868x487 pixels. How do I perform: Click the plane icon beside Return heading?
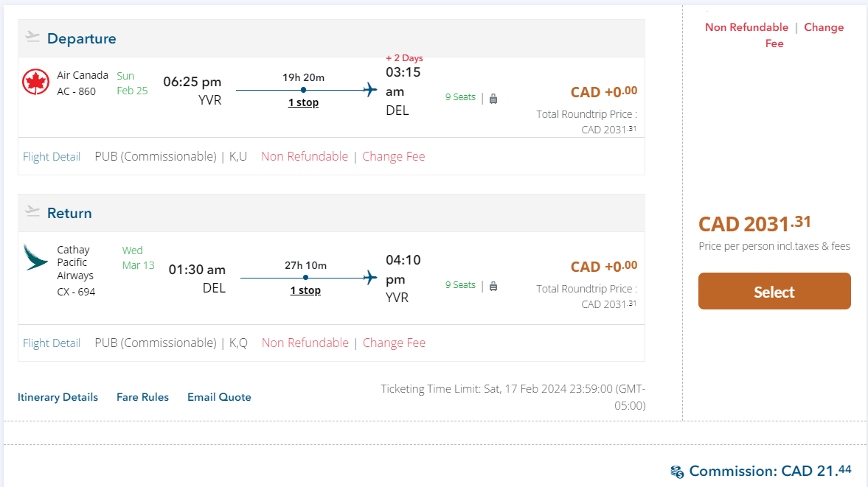point(32,211)
